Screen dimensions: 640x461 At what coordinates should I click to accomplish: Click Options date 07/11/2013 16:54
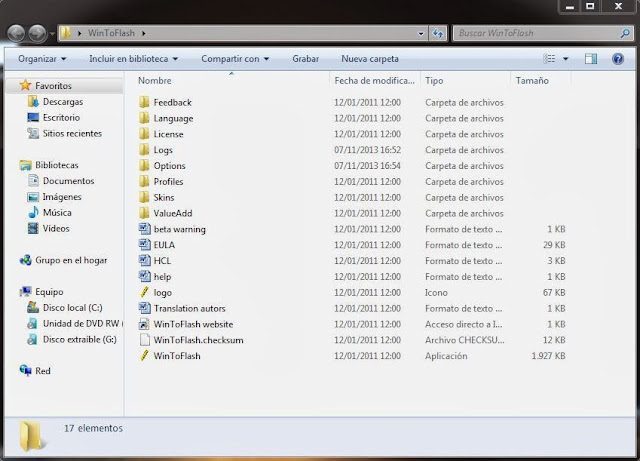[367, 166]
